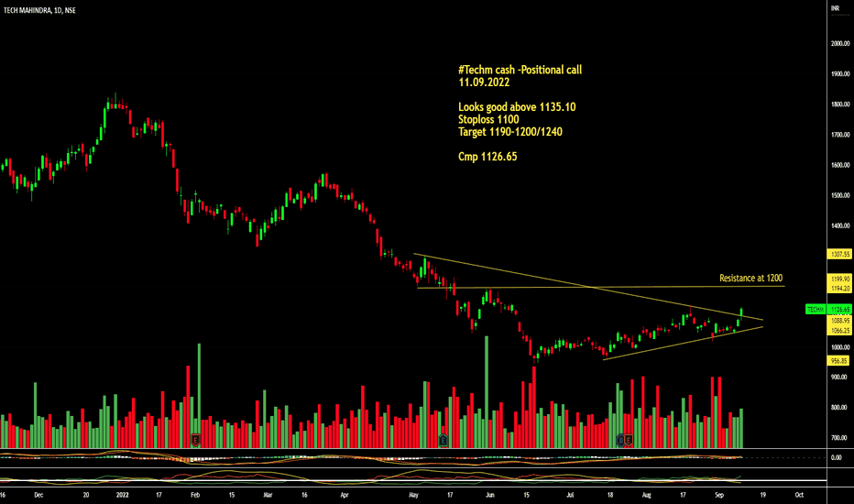854x504 pixels.
Task: Click the yellow 1199.90 price label
Action: [x=839, y=279]
